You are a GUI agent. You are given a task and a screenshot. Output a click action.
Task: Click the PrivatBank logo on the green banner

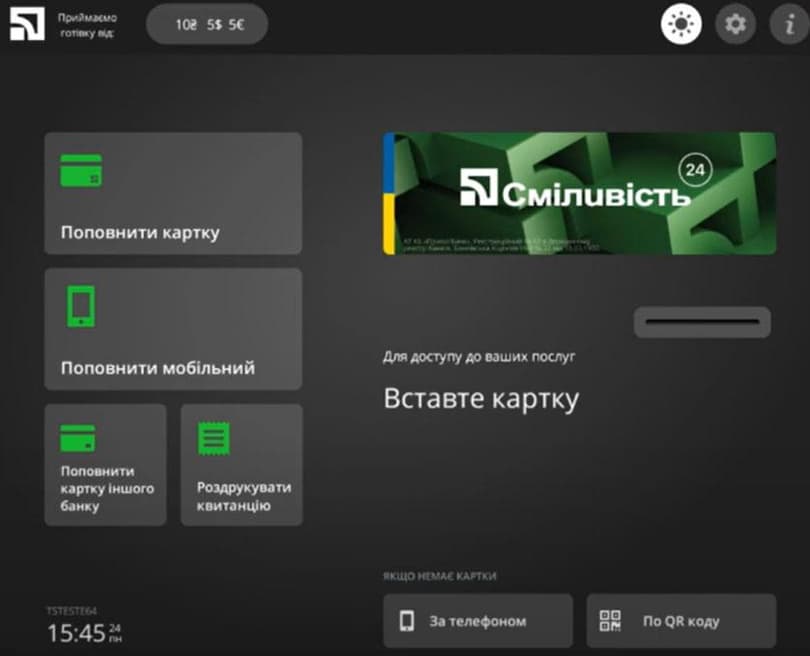coord(479,187)
